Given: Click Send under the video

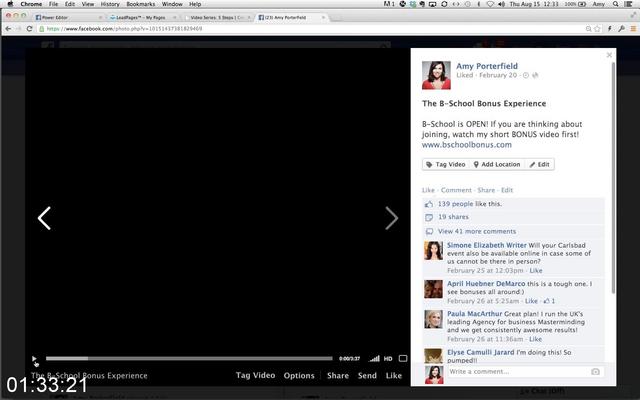Looking at the screenshot, I should pyautogui.click(x=367, y=376).
